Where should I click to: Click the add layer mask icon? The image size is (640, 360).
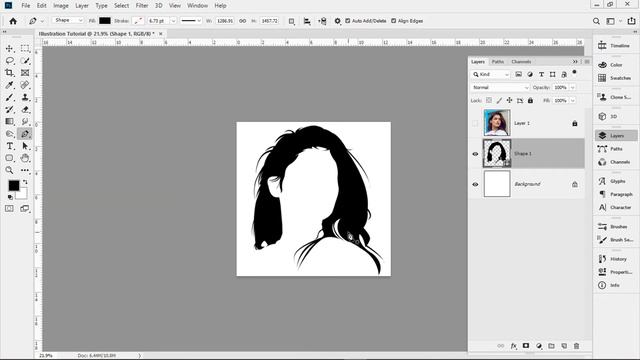coord(526,346)
